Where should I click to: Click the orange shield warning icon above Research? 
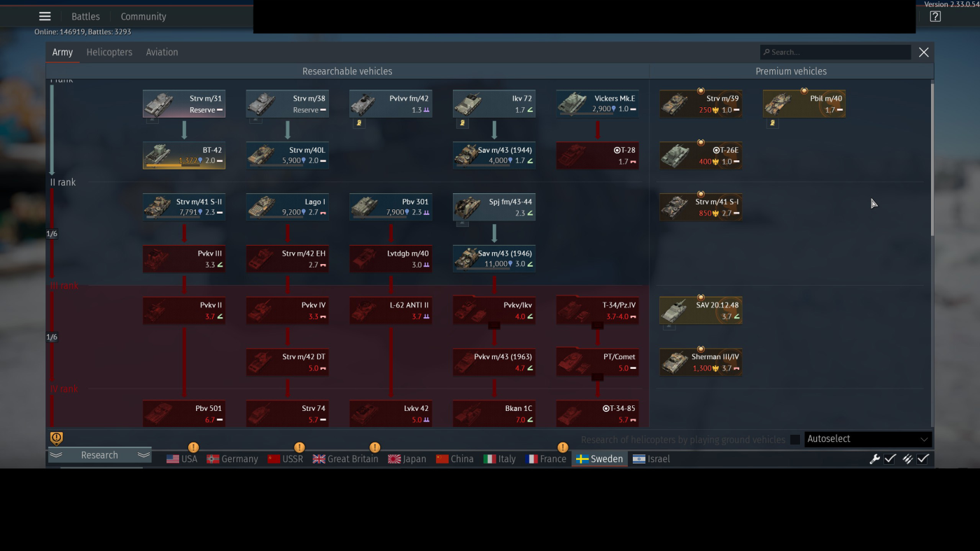tap(57, 438)
